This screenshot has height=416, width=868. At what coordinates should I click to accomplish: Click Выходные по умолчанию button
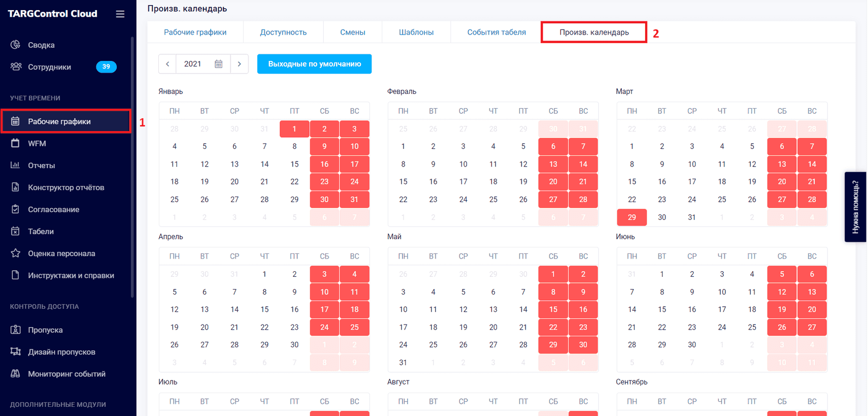(x=314, y=64)
